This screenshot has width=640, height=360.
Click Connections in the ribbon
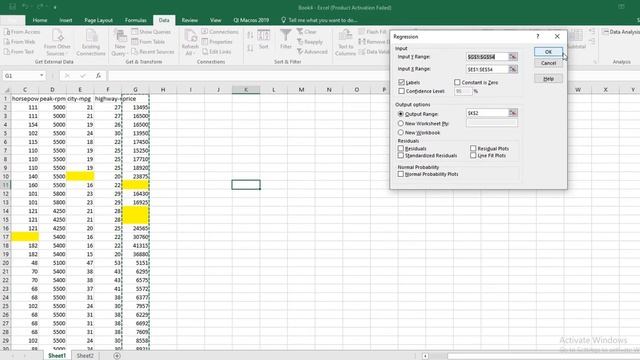(220, 32)
